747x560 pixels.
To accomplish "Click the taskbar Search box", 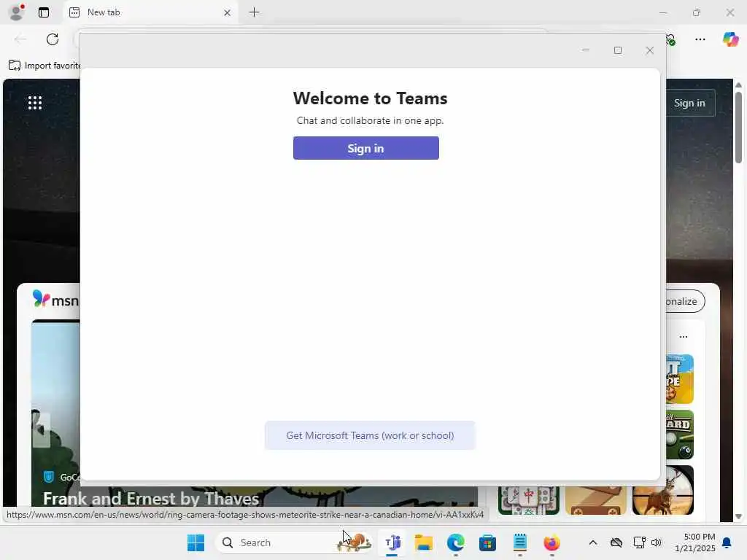I will coord(293,542).
